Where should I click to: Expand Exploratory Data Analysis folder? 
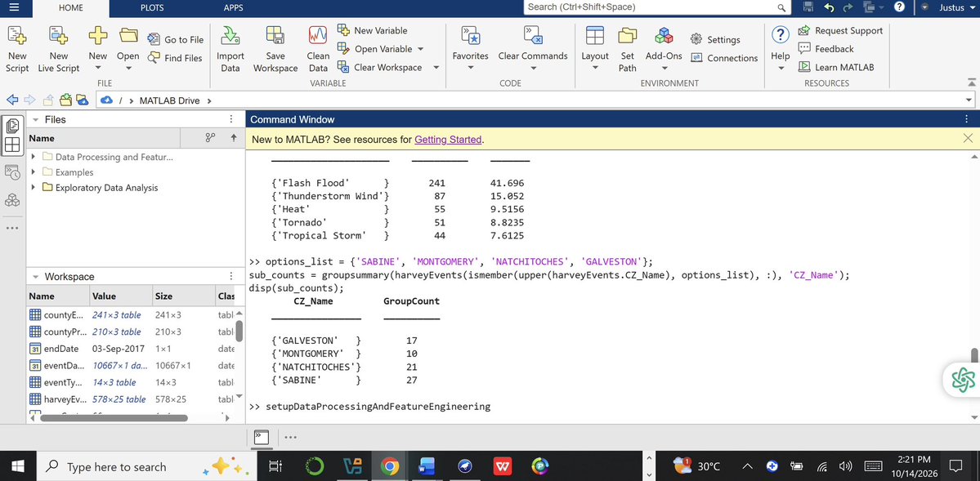point(34,187)
